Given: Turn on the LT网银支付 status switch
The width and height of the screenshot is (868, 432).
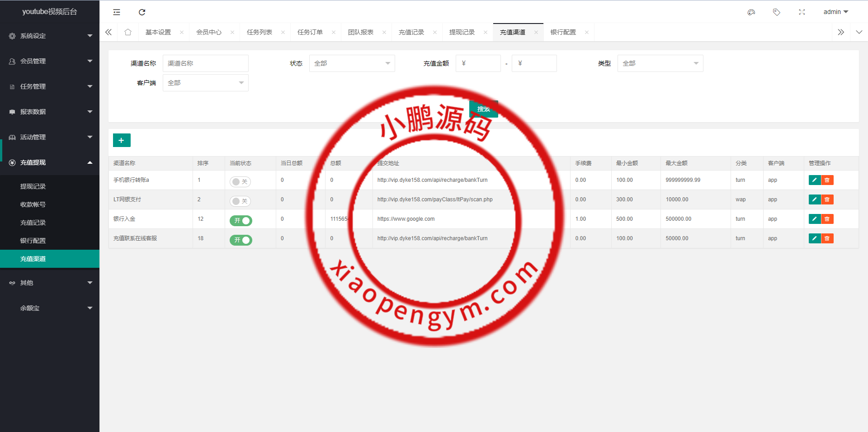Looking at the screenshot, I should pyautogui.click(x=240, y=201).
